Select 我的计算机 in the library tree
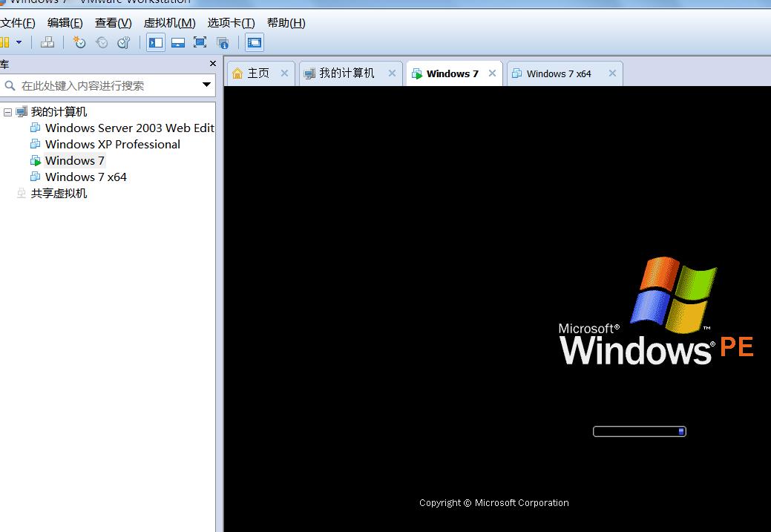Viewport: 771px width, 532px height. coord(59,111)
